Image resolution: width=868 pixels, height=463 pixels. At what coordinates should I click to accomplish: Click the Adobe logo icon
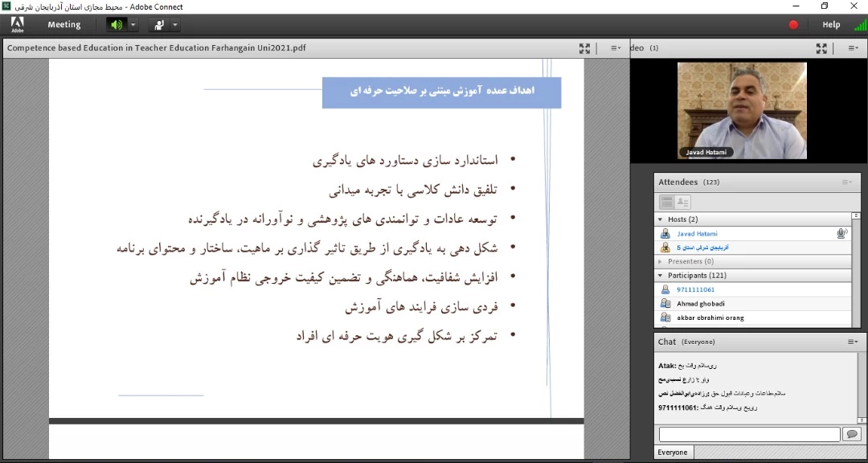(17, 25)
